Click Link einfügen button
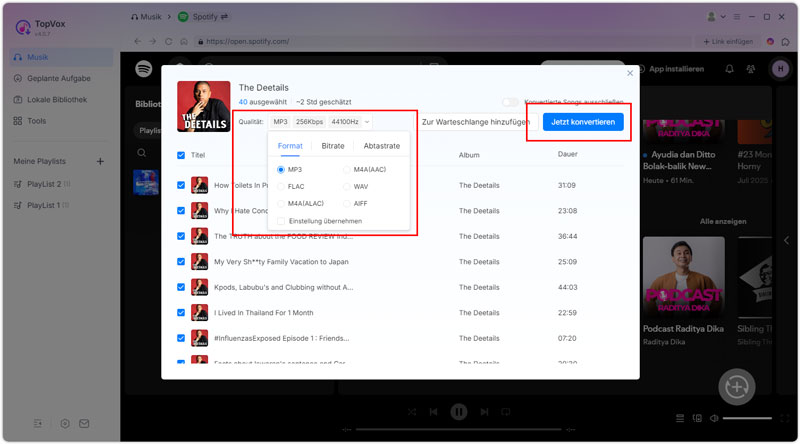This screenshot has height=444, width=800. (728, 41)
